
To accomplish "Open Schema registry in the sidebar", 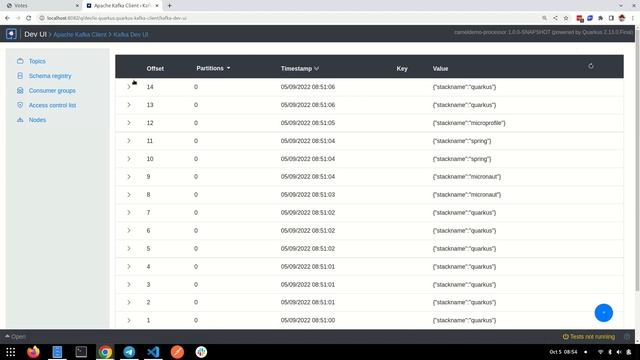I will pos(50,76).
